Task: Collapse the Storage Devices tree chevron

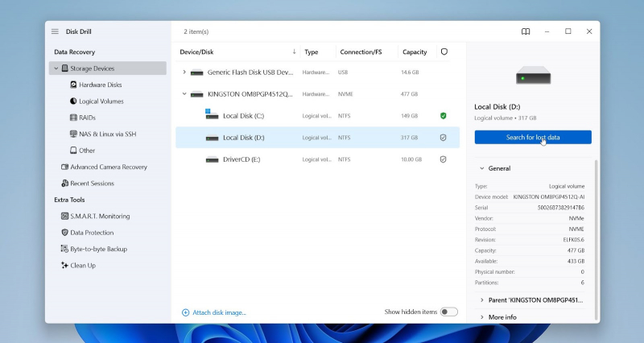Action: (56, 68)
